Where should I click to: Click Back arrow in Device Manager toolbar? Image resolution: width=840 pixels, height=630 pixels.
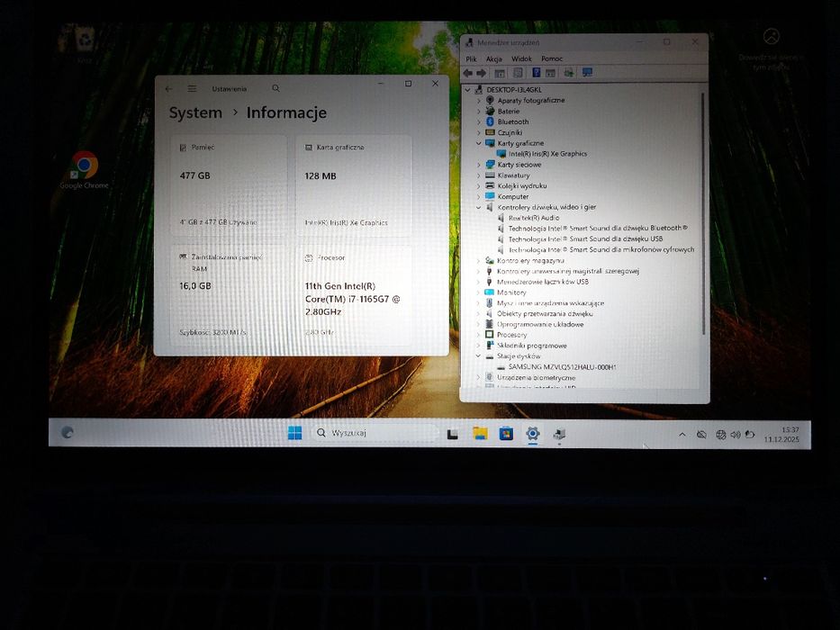coord(467,73)
